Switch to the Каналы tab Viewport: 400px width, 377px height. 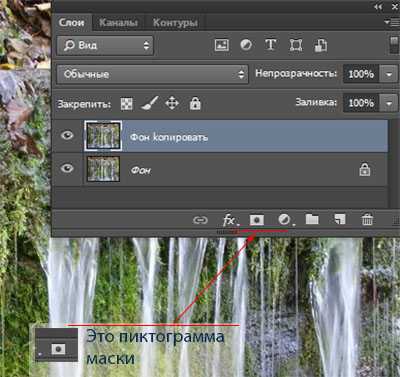119,23
